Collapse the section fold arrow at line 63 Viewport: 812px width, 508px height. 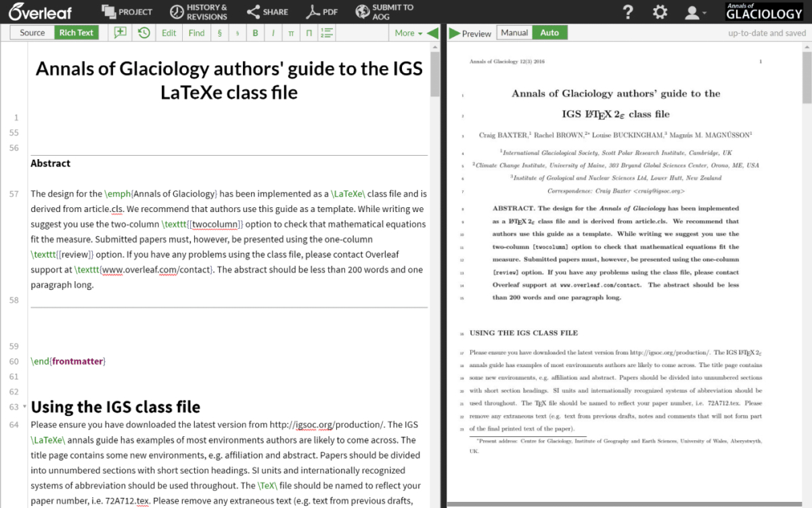pyautogui.click(x=25, y=407)
